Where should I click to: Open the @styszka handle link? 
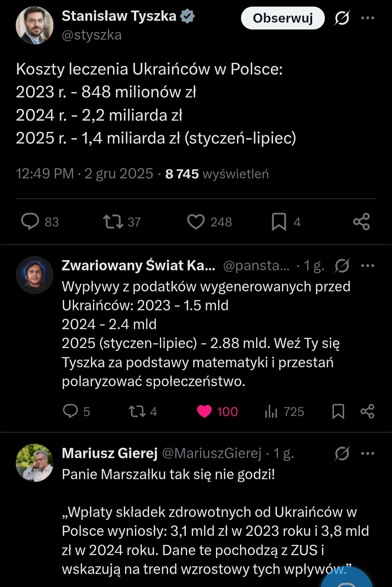point(91,35)
